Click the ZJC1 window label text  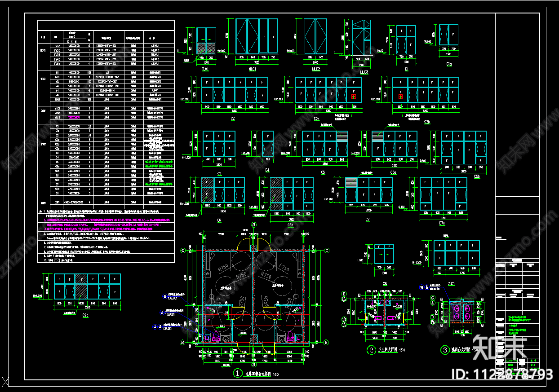tap(451, 283)
